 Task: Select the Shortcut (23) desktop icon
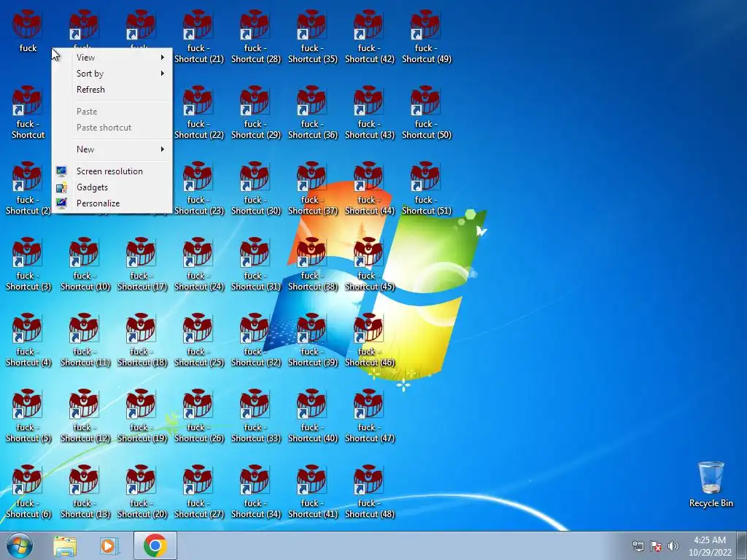pos(199,189)
